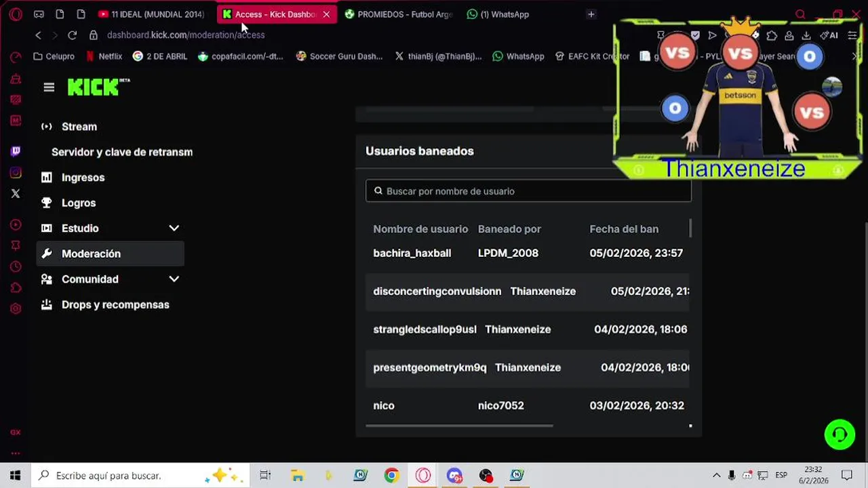Open Instagram in Opera sidebar
The image size is (868, 488).
(x=16, y=173)
